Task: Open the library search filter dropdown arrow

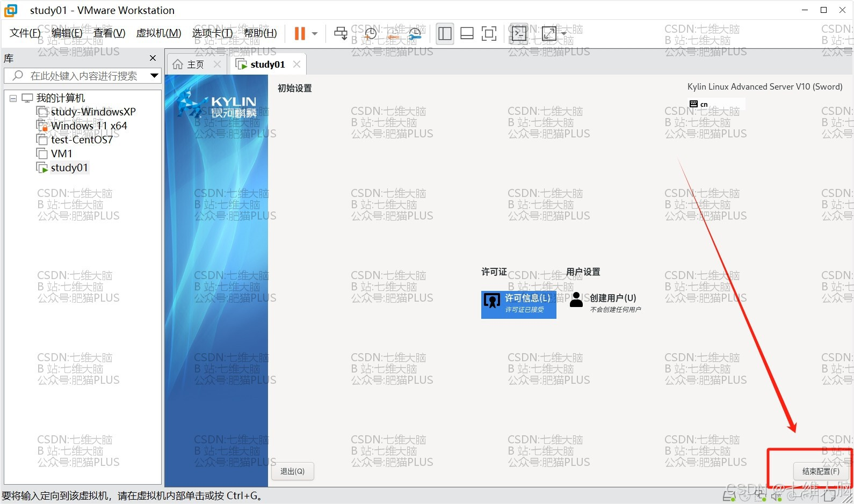Action: tap(154, 76)
